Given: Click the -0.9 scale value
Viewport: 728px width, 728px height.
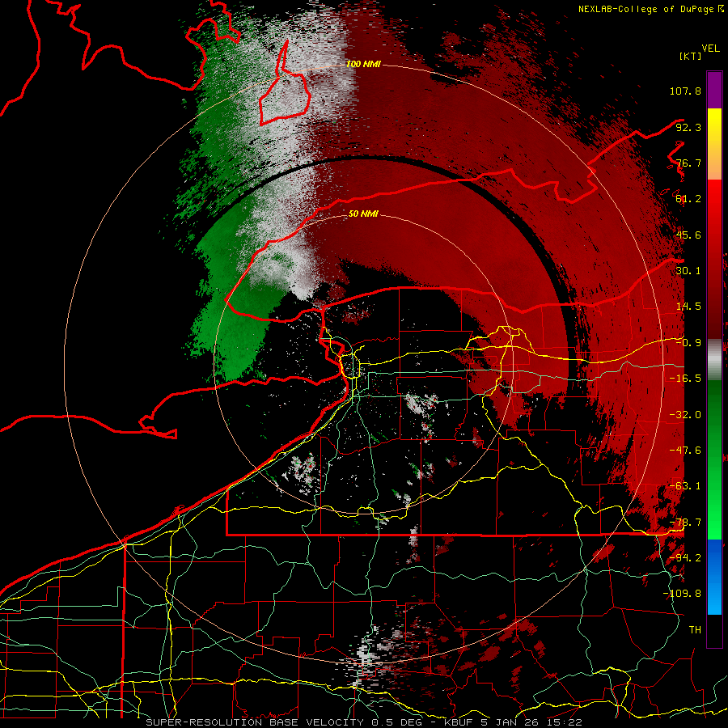Looking at the screenshot, I should [688, 343].
